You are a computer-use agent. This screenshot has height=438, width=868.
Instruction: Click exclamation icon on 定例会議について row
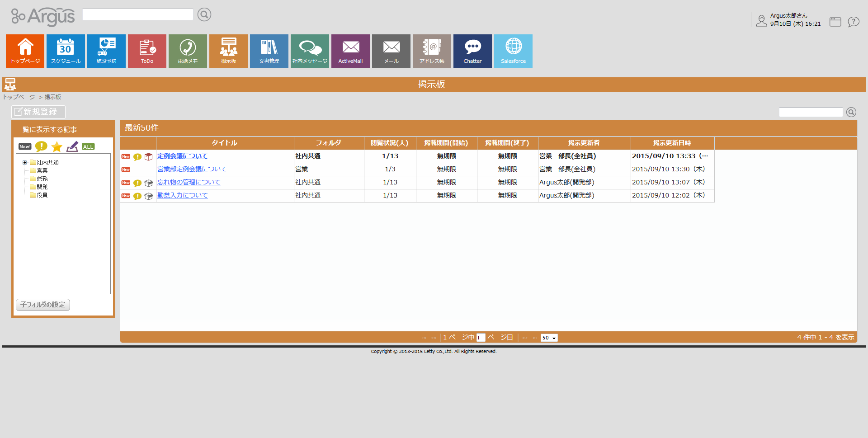coord(137,156)
